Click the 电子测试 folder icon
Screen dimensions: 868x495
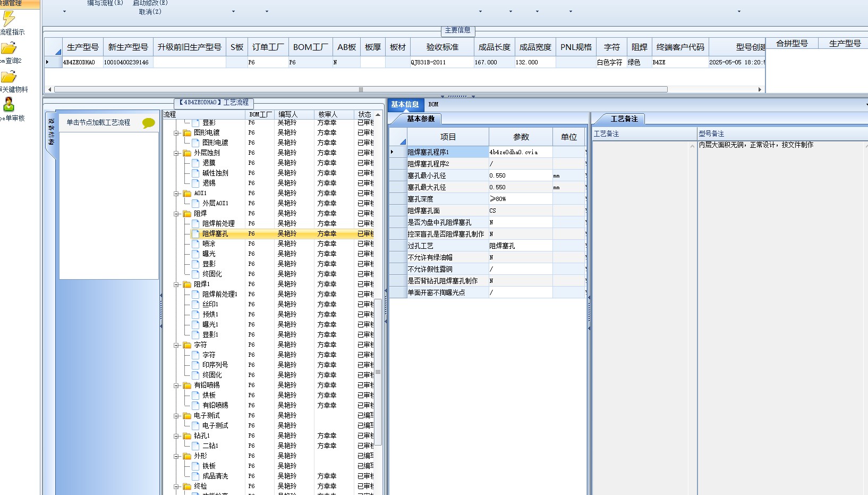pos(187,416)
